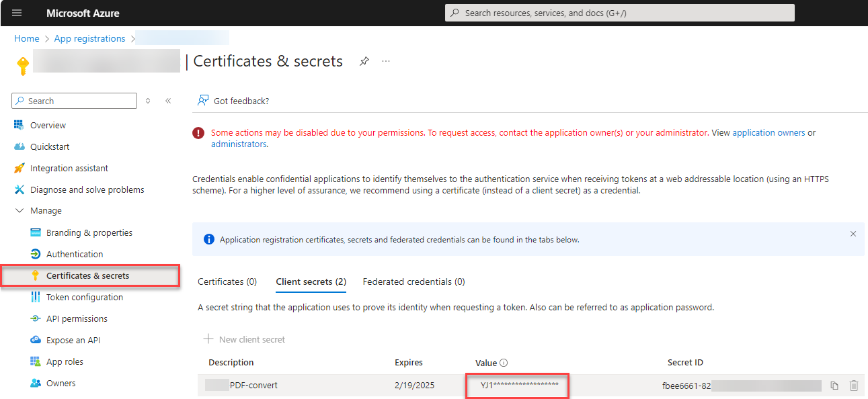Open the Azure portal hamburger menu
The width and height of the screenshot is (868, 399).
[17, 13]
